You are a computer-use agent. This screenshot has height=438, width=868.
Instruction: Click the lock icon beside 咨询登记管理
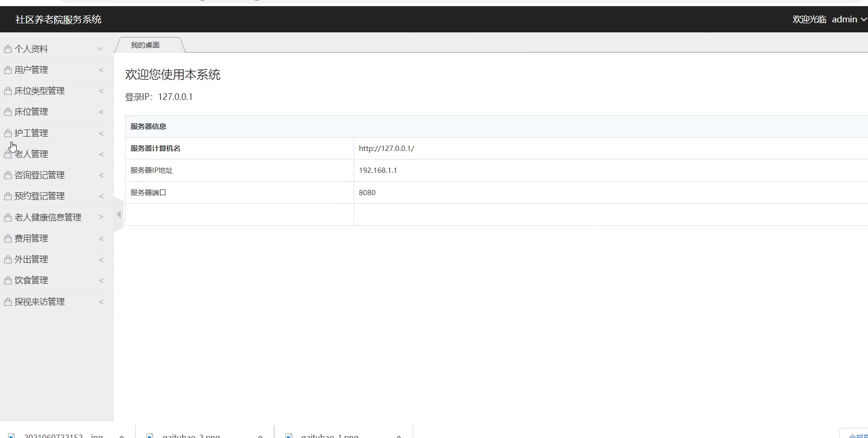8,175
